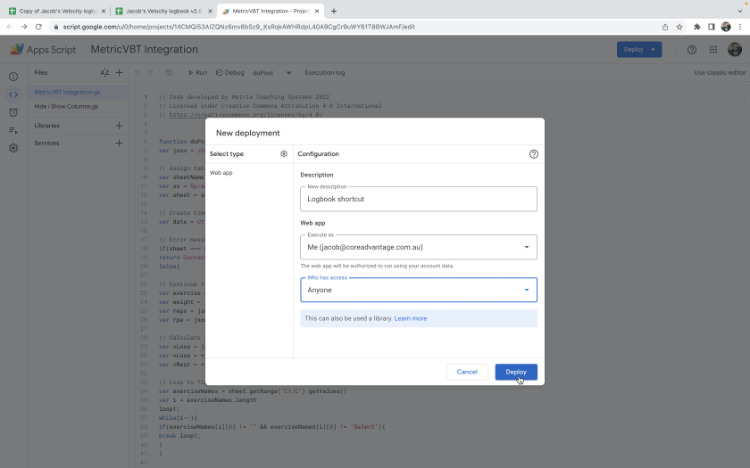
Task: Save project with the disk icon
Action: click(169, 73)
